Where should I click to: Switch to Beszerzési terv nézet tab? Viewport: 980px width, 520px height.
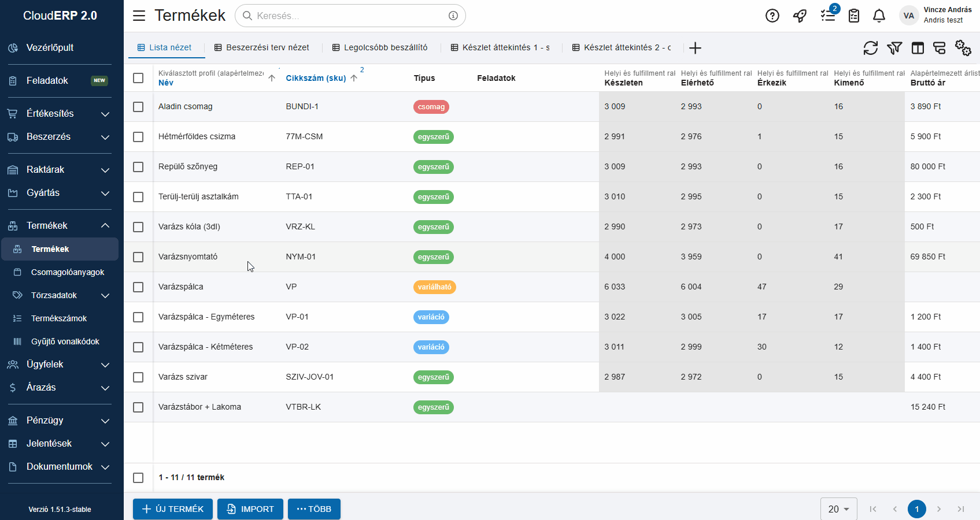coord(262,47)
